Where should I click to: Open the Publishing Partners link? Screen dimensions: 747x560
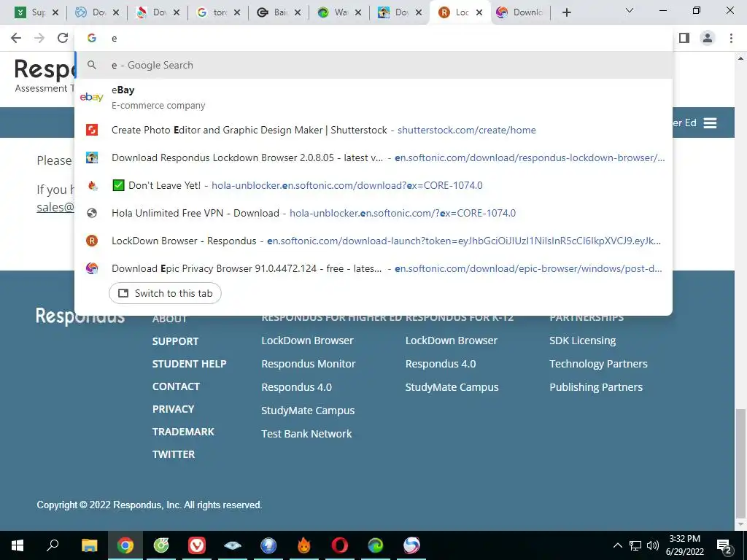tap(596, 387)
